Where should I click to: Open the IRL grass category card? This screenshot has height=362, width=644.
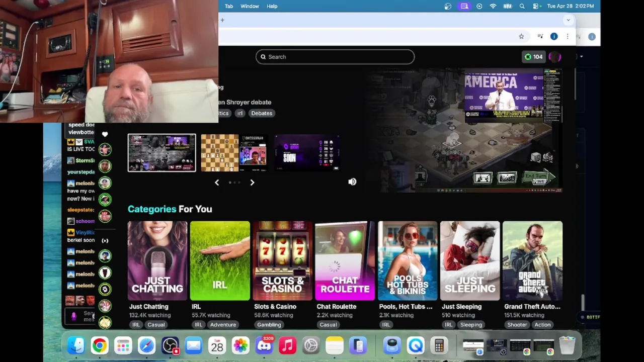(220, 260)
